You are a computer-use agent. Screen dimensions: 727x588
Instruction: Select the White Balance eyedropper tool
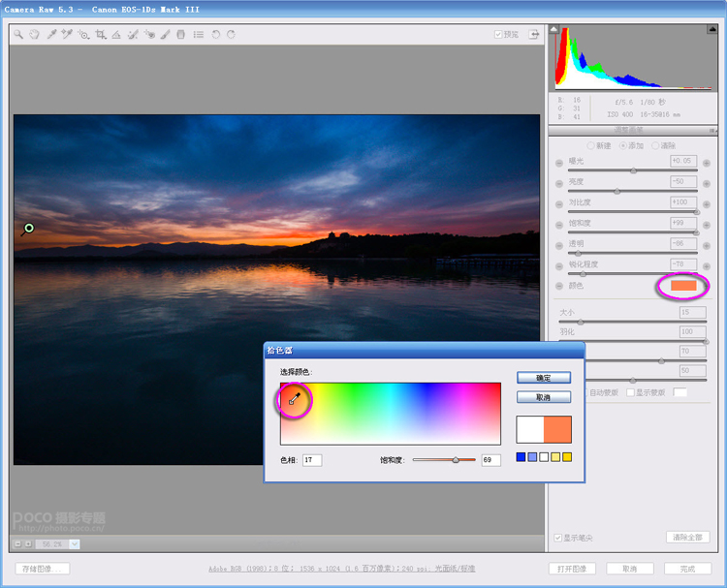point(50,34)
